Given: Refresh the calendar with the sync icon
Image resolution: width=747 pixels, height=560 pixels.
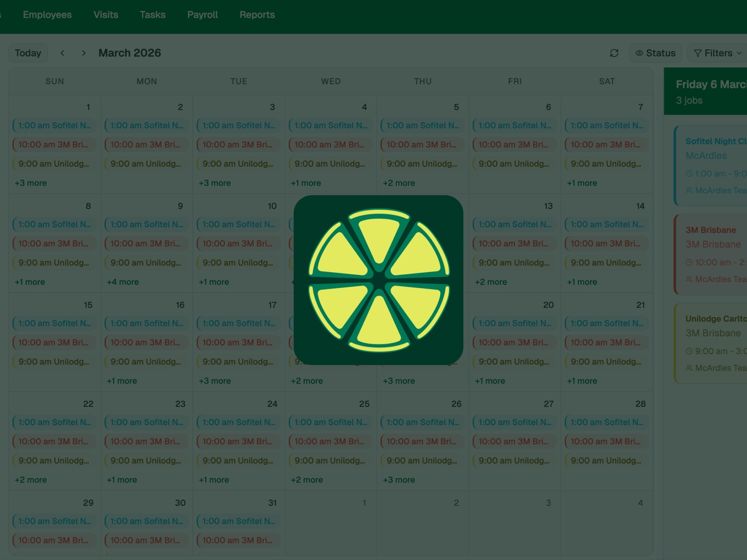Looking at the screenshot, I should [614, 53].
